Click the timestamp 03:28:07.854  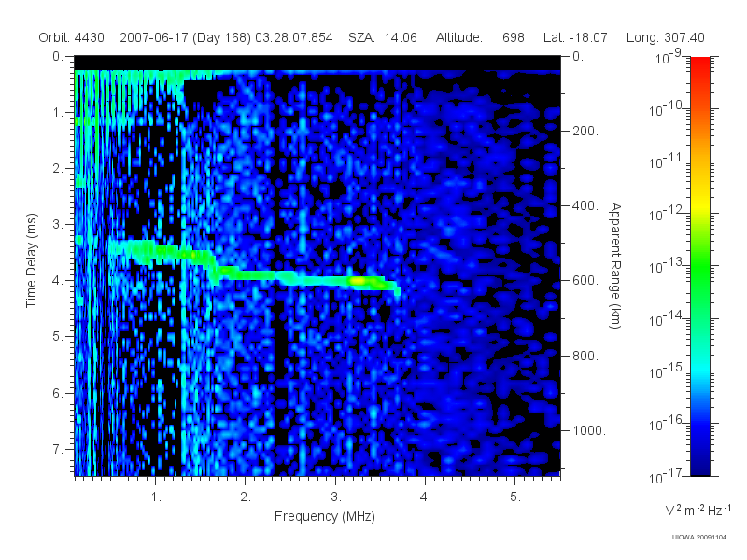(x=294, y=37)
